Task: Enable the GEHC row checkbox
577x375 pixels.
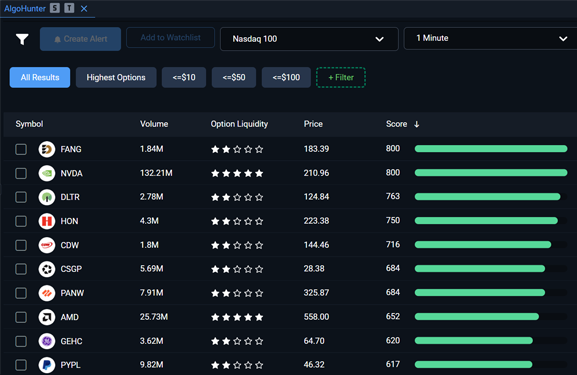Action: coord(21,341)
